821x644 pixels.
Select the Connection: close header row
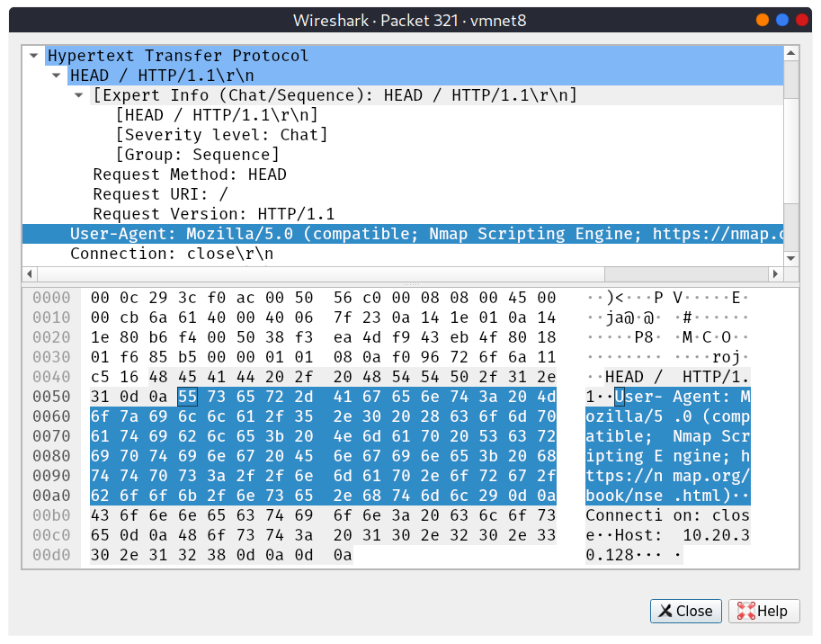pyautogui.click(x=171, y=254)
